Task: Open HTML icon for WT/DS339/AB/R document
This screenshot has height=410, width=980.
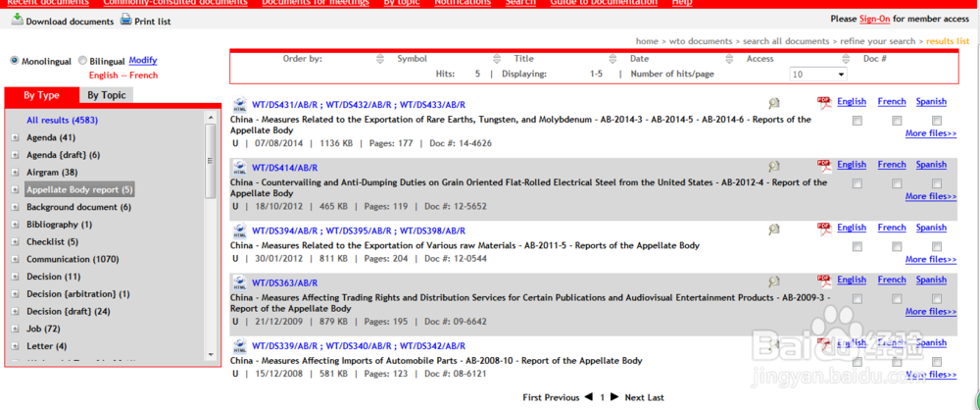Action: click(x=239, y=345)
